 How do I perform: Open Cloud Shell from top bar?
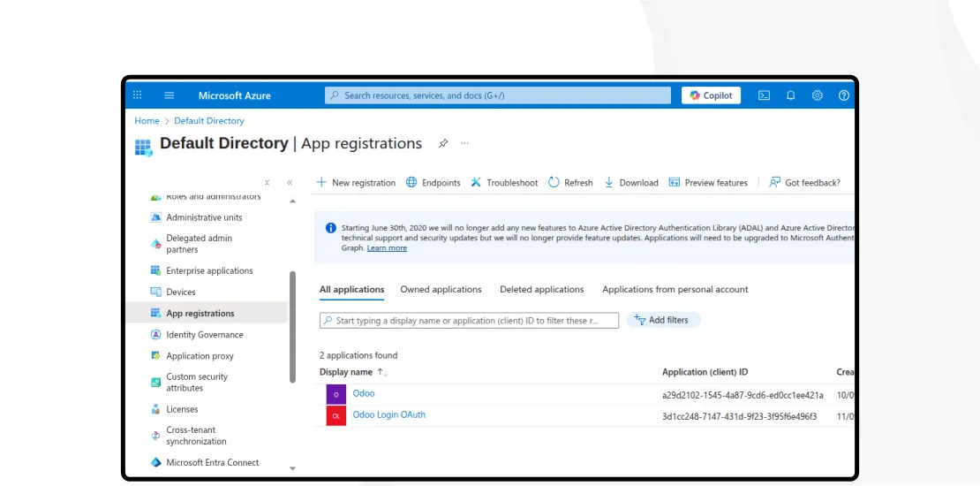(765, 95)
